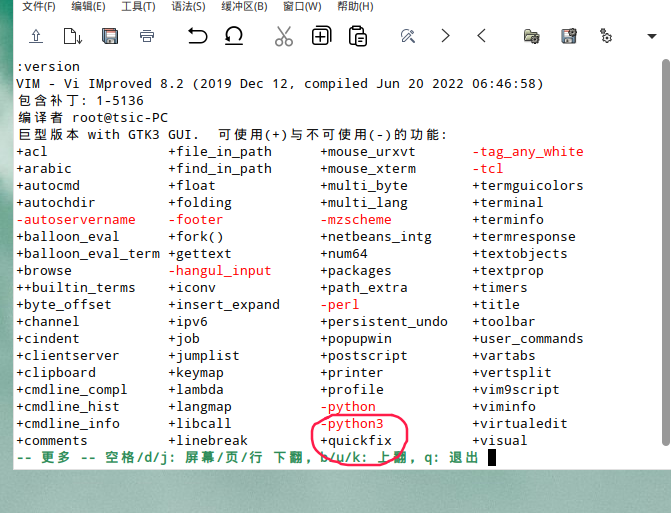Click the Cut scissors icon
Image resolution: width=671 pixels, height=513 pixels.
[x=284, y=36]
